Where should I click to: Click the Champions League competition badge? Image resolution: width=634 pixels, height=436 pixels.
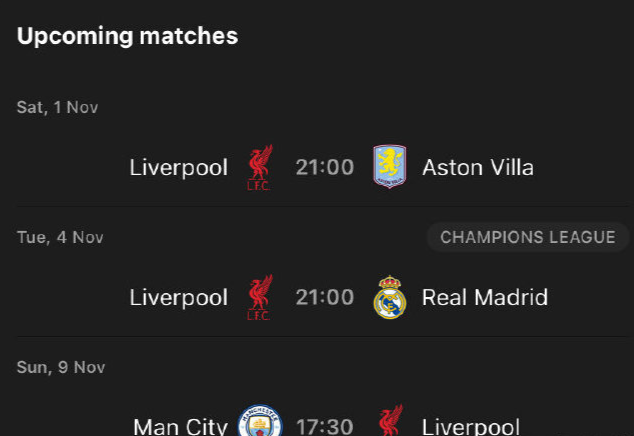click(528, 237)
